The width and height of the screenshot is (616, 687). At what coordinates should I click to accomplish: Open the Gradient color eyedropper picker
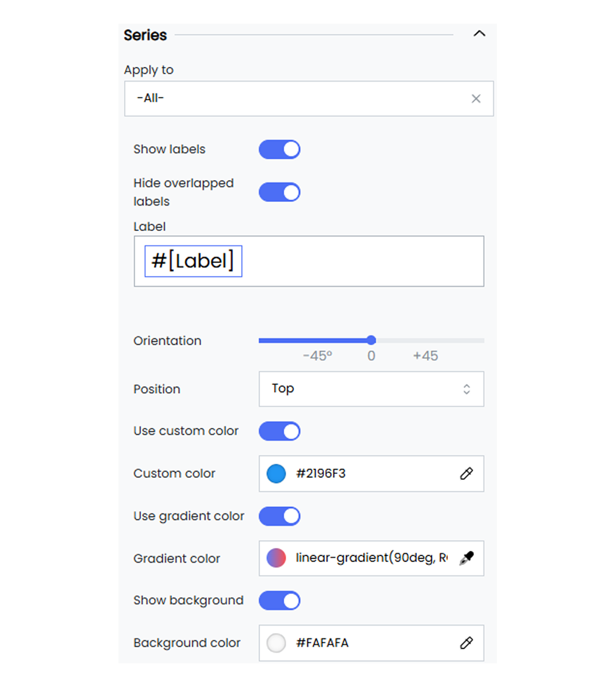[467, 558]
